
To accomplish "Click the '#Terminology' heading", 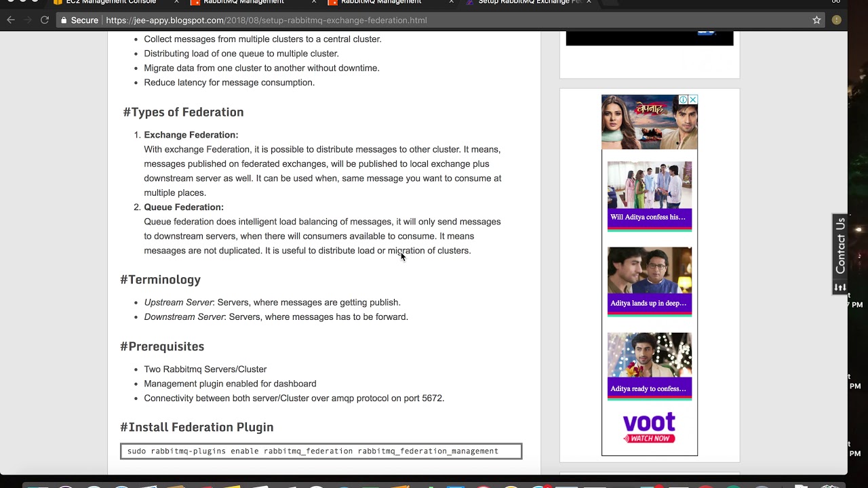I will (160, 279).
